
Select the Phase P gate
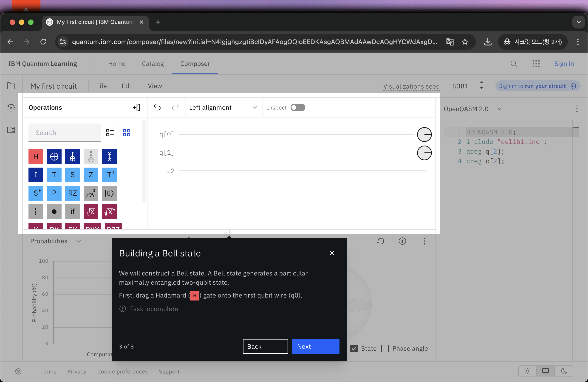point(54,193)
